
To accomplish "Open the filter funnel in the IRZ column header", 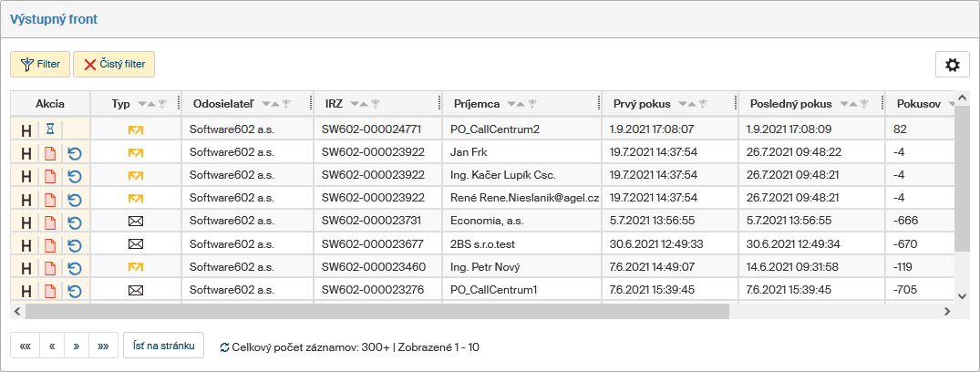I will (375, 104).
